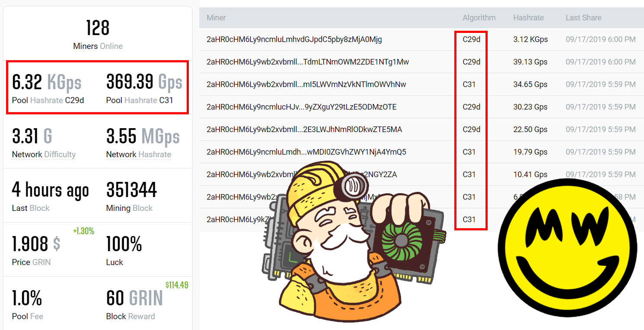Click the $114.49 reward value badge
Screen dimensions: 644x330
coord(177,285)
